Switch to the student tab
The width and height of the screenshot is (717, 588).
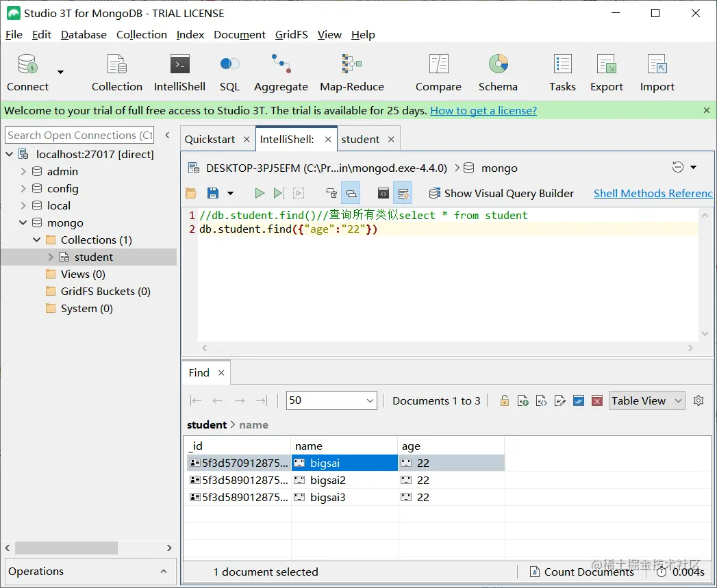[360, 140]
